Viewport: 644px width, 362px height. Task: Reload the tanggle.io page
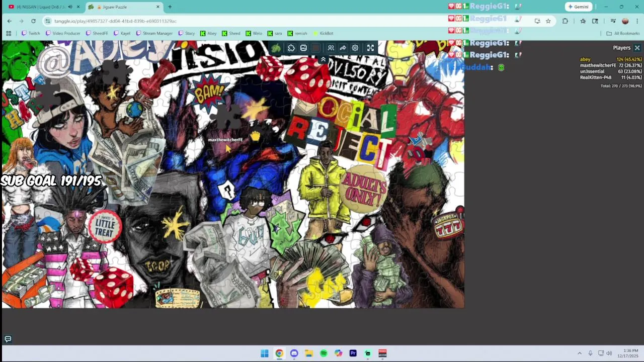click(x=33, y=21)
